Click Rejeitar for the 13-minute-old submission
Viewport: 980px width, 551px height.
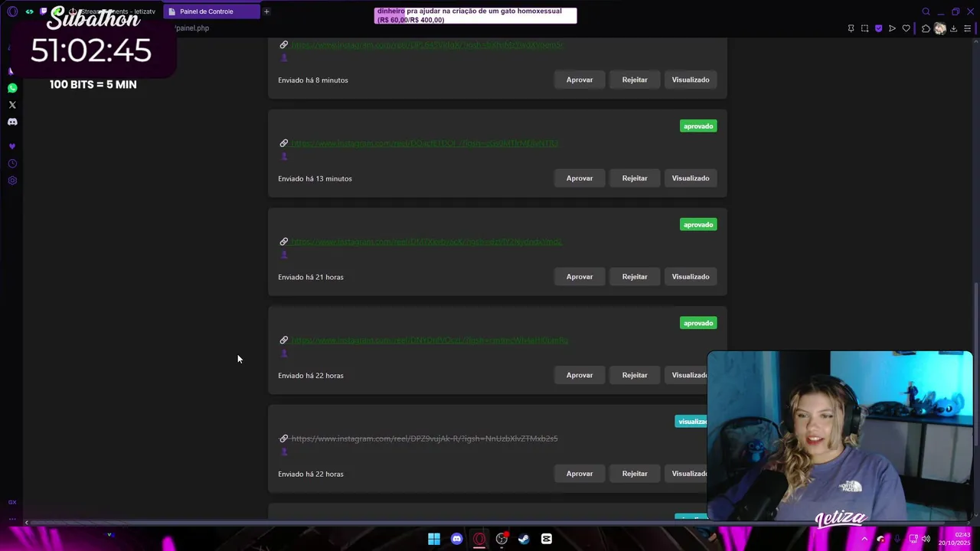(x=635, y=178)
